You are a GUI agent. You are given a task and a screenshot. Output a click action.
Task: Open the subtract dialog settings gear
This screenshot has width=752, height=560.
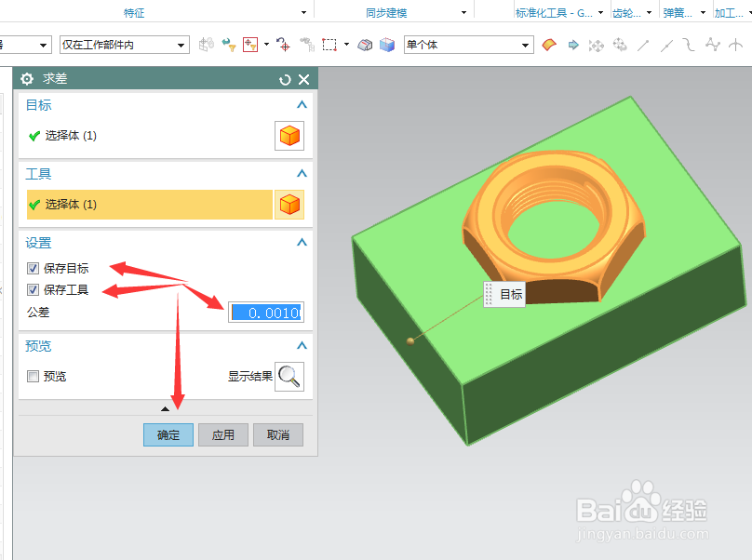pos(27,79)
